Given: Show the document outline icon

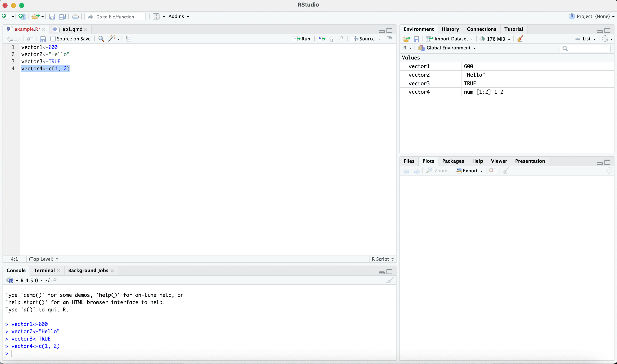Looking at the screenshot, I should click(389, 39).
